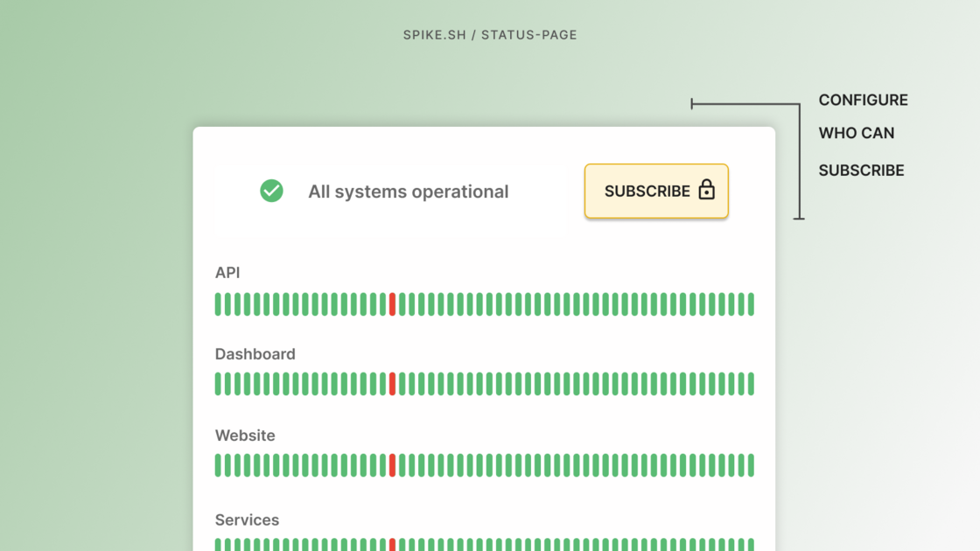Click the Dashboard component name
Screen dimensions: 980x551
(255, 353)
